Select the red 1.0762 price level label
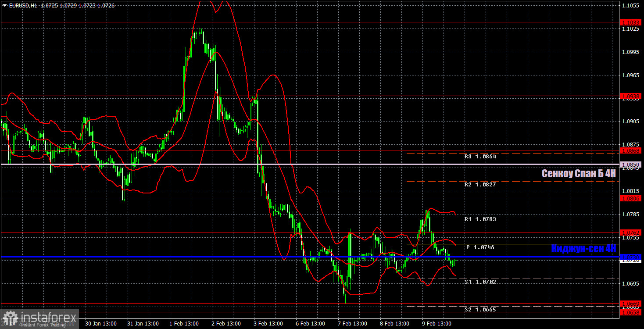 click(630, 232)
